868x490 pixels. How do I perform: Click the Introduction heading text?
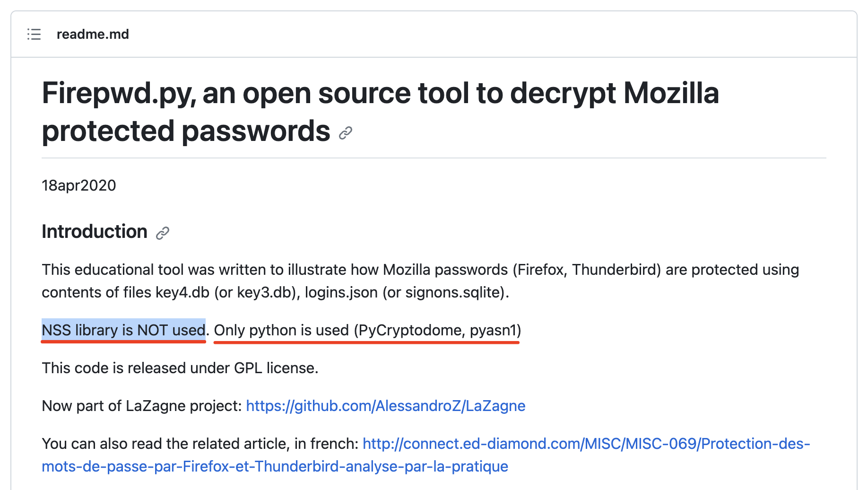95,232
